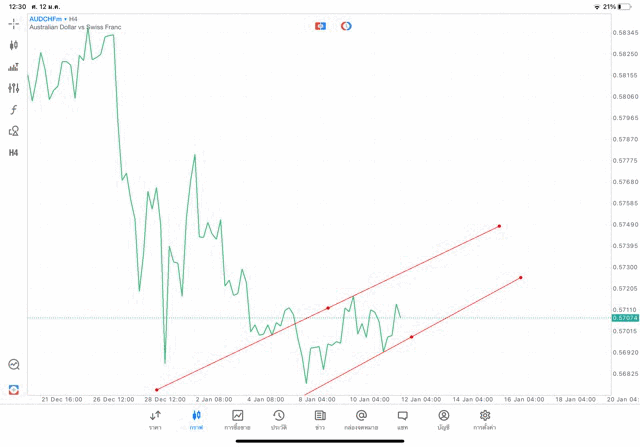Open the History (ประวัติ) tab
Screen dimensions: 640x447
click(278, 419)
